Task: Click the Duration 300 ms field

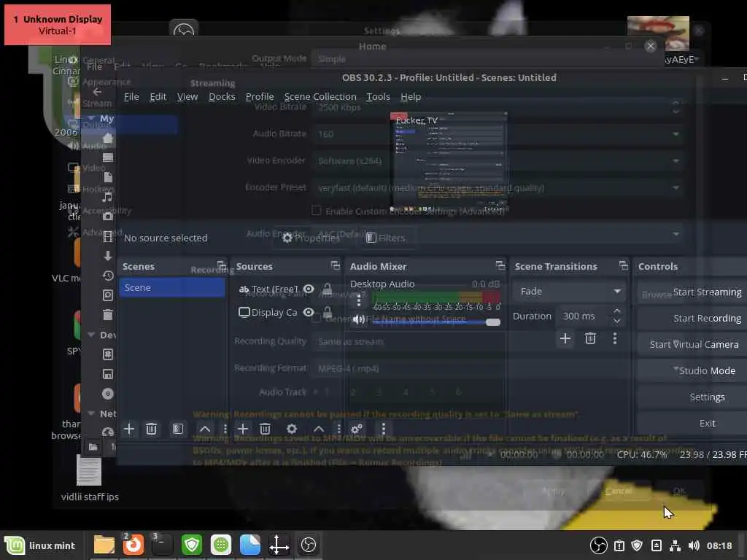Action: click(583, 316)
